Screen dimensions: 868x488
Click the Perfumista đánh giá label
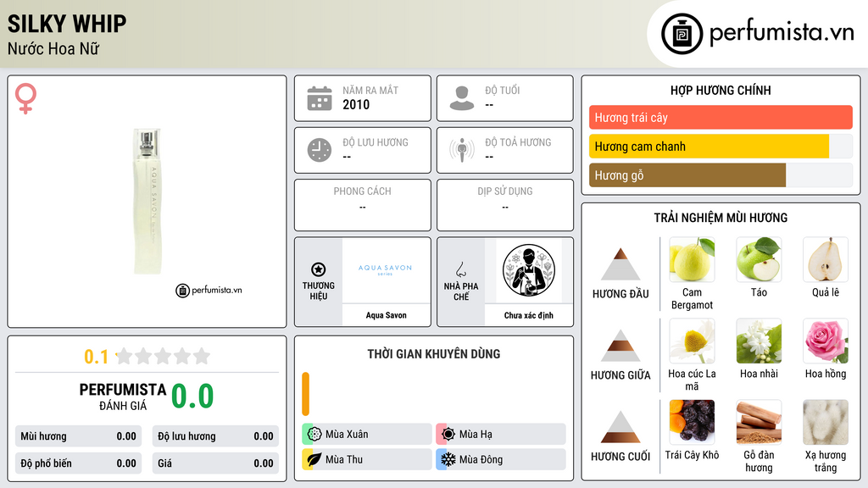click(x=123, y=396)
